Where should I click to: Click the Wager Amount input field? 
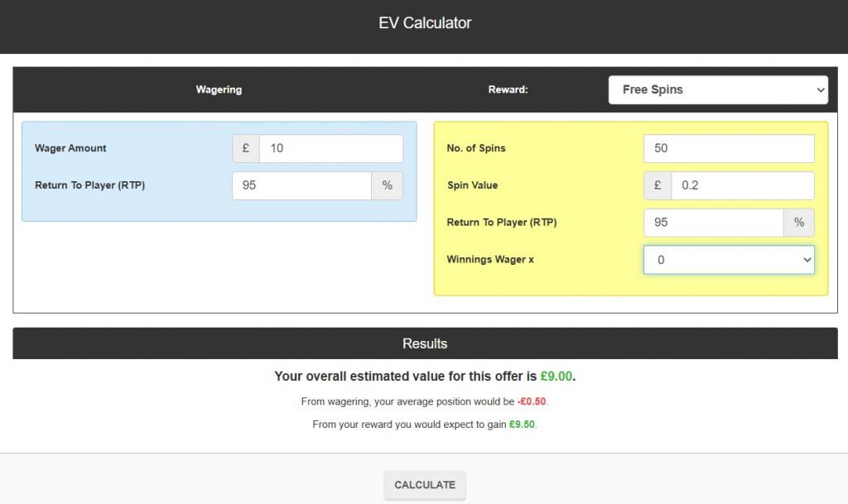tap(331, 148)
